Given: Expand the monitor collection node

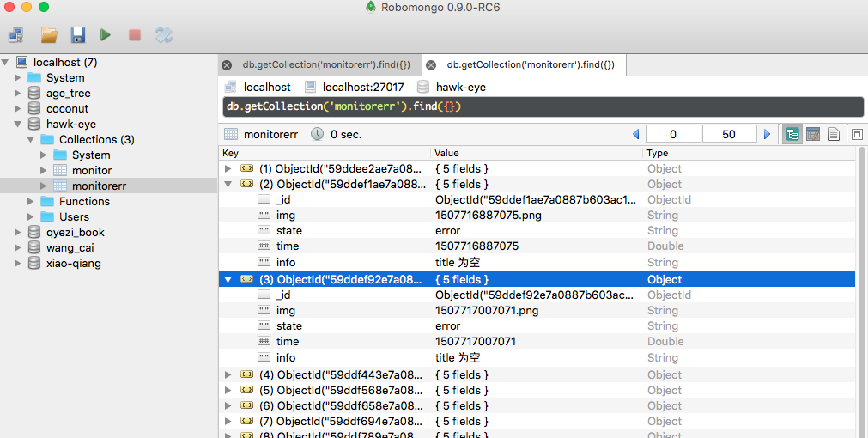Looking at the screenshot, I should click(x=44, y=171).
